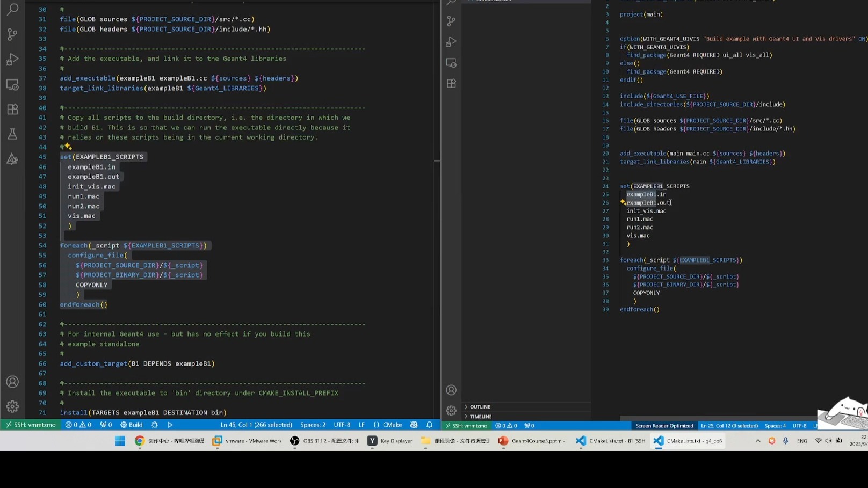Click the Build button in status bar
Screen dimensions: 868x488
click(x=132, y=425)
